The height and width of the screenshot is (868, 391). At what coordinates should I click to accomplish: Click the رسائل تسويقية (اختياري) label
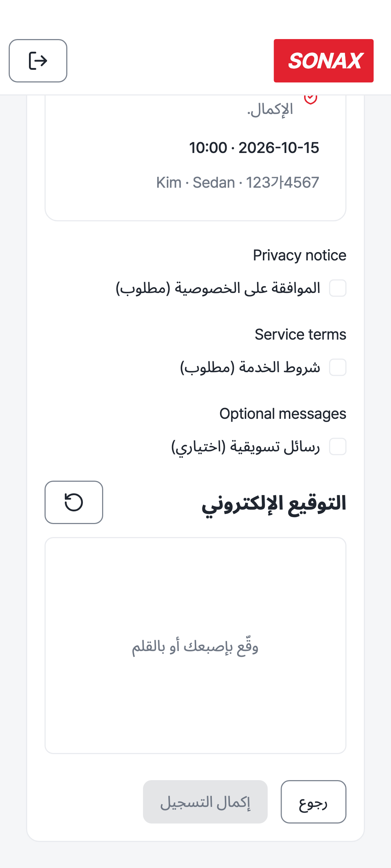[245, 447]
